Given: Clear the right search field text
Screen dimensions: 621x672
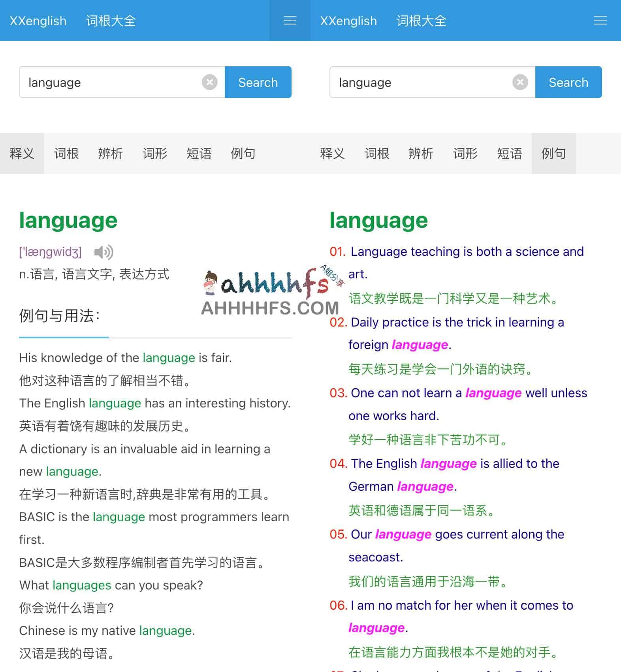Looking at the screenshot, I should 520,82.
